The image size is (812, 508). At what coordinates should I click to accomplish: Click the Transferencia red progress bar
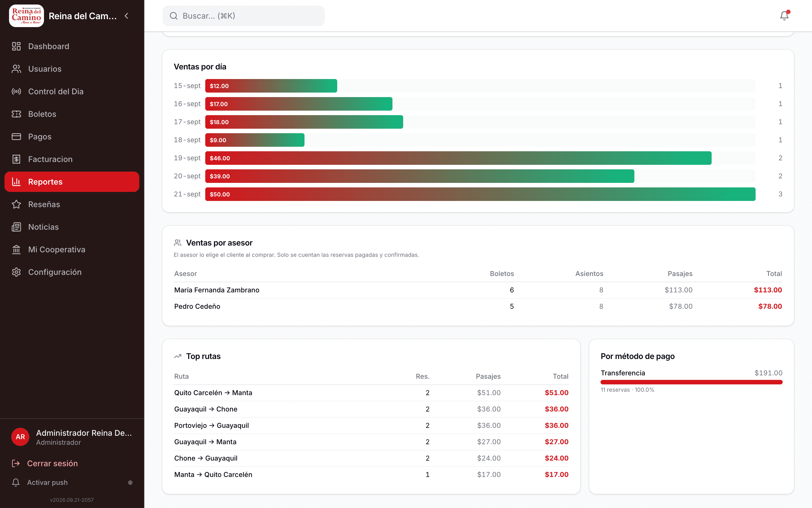(692, 382)
